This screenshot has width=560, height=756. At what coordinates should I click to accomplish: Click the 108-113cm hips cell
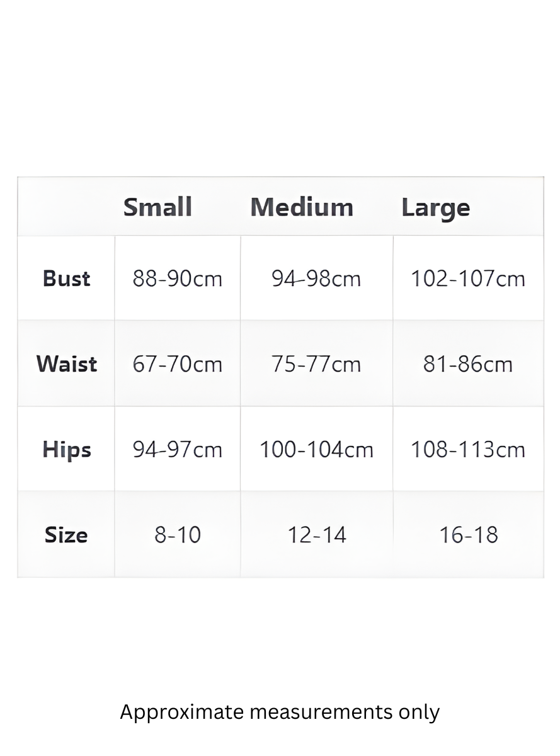pos(468,450)
